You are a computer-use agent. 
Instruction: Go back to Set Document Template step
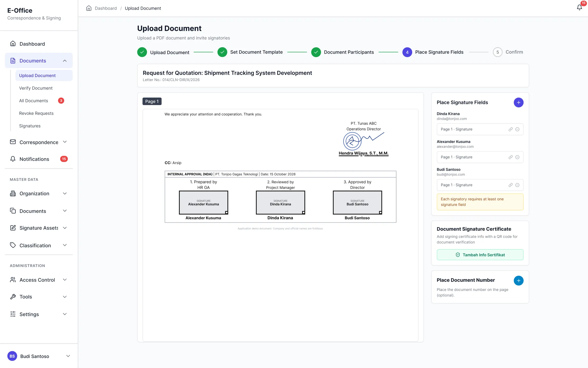(x=250, y=52)
